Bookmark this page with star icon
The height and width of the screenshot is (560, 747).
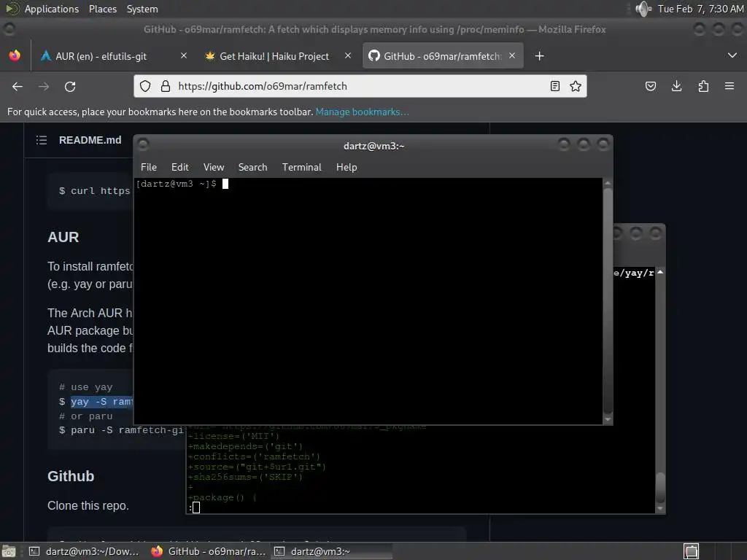tap(576, 86)
